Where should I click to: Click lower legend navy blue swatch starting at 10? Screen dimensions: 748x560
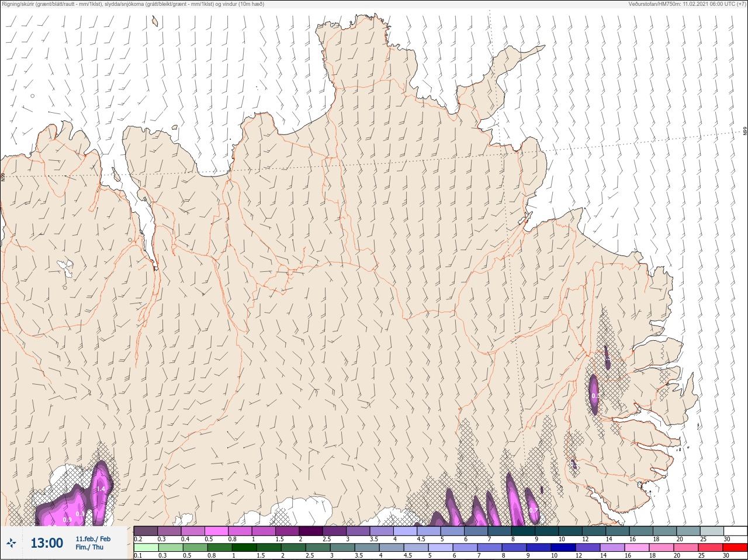(x=563, y=548)
